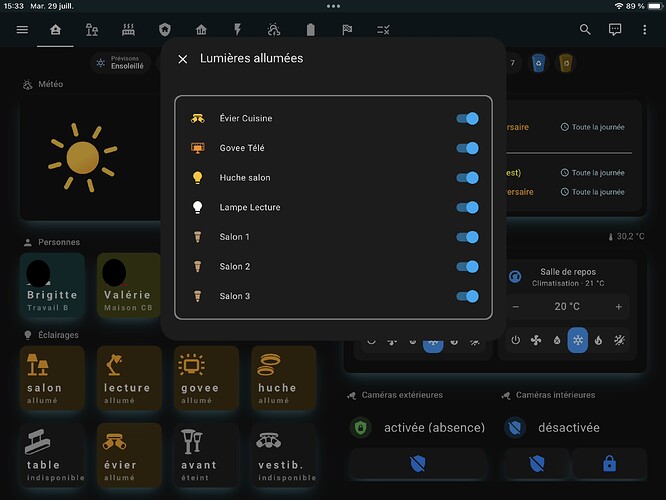Turn off the Évier Cuisine light switch
The height and width of the screenshot is (500, 666).
(x=467, y=118)
